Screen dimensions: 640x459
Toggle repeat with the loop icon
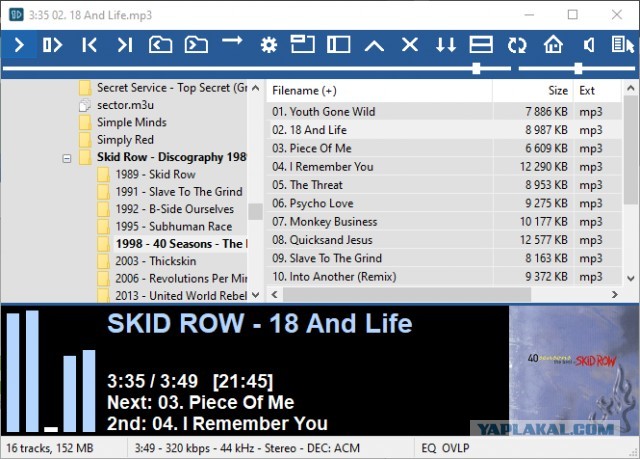click(x=517, y=44)
